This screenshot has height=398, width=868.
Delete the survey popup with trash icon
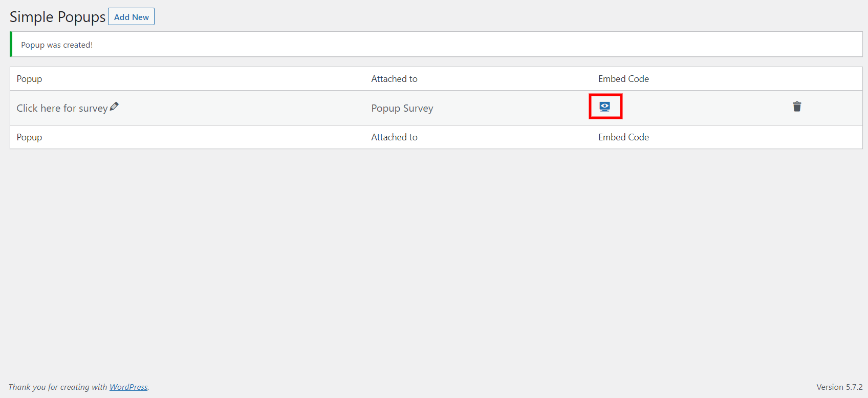(797, 107)
